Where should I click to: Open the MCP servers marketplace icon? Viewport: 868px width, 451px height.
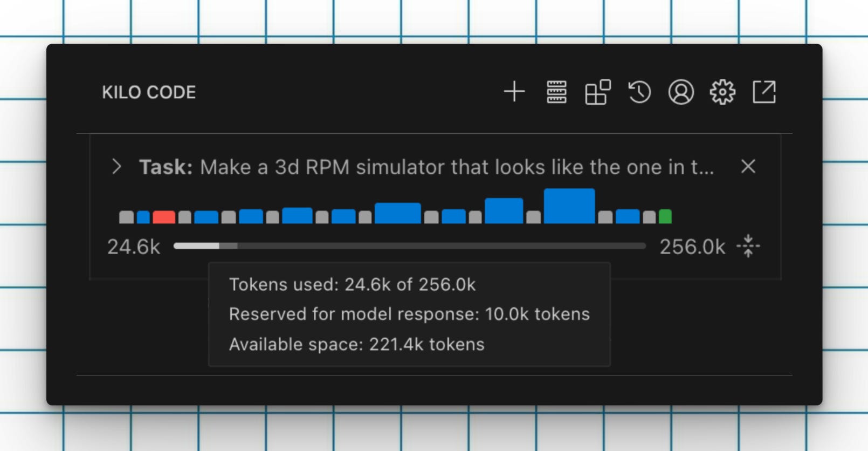click(x=598, y=92)
